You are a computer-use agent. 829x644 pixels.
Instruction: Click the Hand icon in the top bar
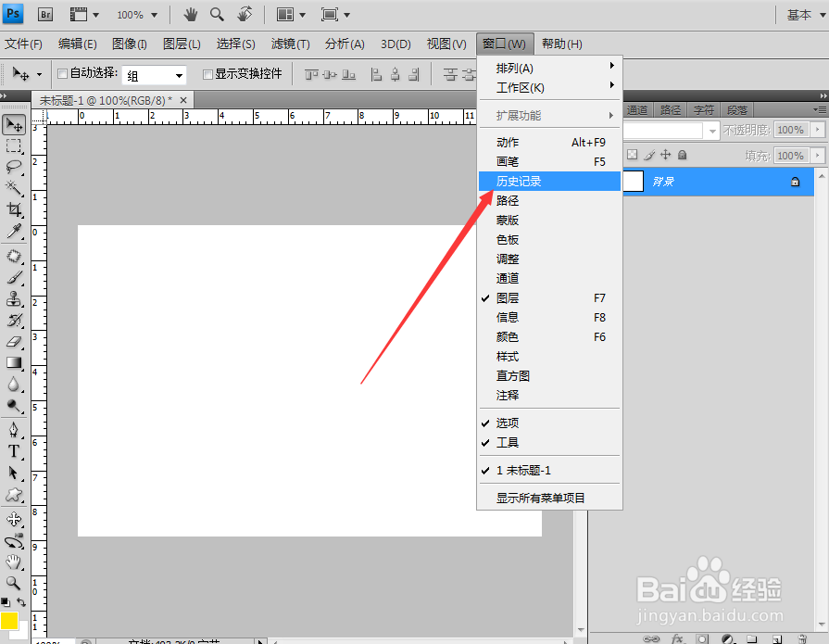190,14
